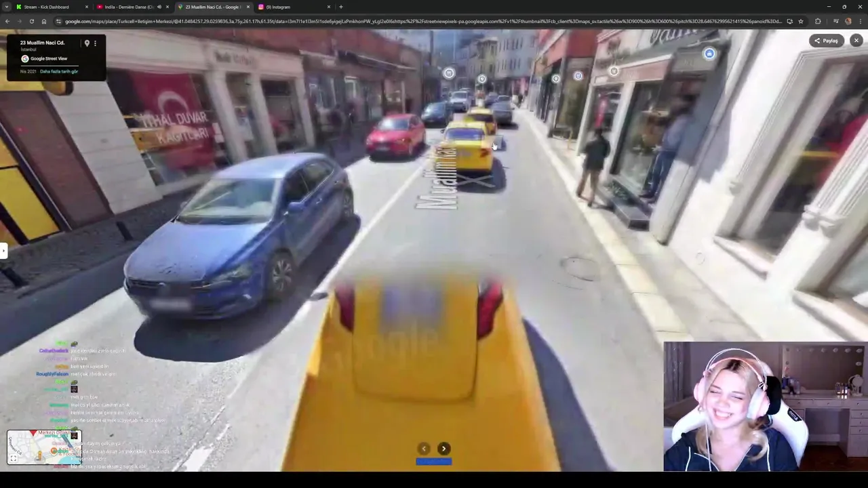Bookmark this page with the star icon

(801, 21)
